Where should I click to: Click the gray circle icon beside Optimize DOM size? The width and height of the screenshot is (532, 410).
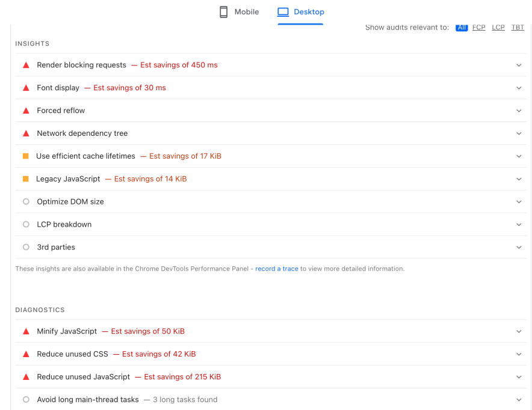tap(25, 201)
